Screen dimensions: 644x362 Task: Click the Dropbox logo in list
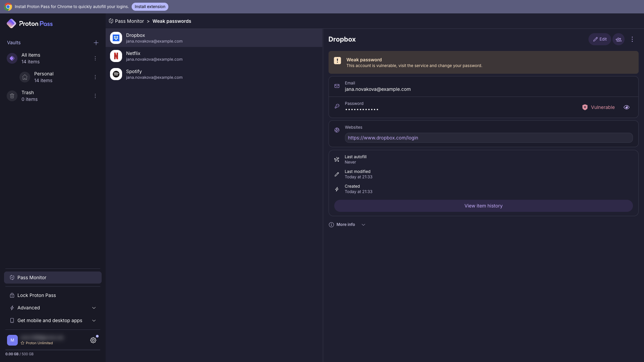point(116,38)
